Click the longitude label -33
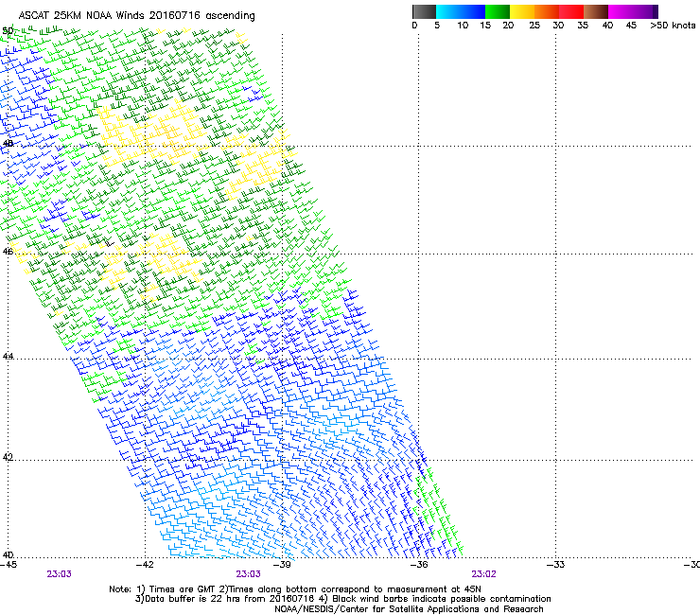700x615 pixels. [555, 565]
